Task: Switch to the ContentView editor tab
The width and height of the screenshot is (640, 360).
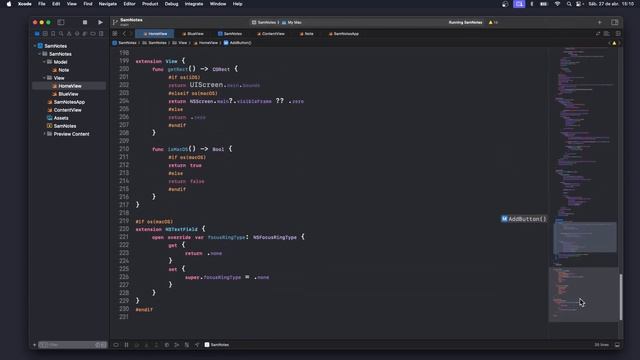Action: coord(271,34)
